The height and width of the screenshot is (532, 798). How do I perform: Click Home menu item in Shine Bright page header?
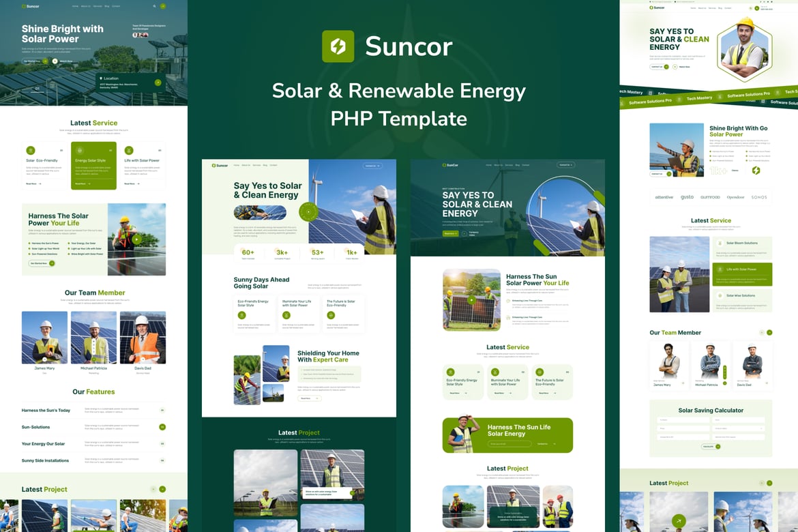pos(75,6)
